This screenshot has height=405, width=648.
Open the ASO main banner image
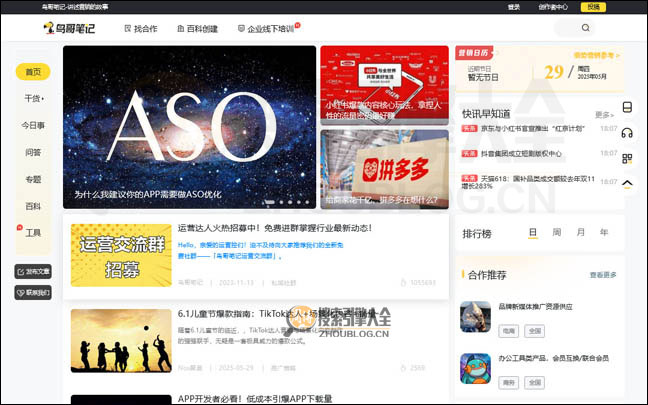click(189, 127)
